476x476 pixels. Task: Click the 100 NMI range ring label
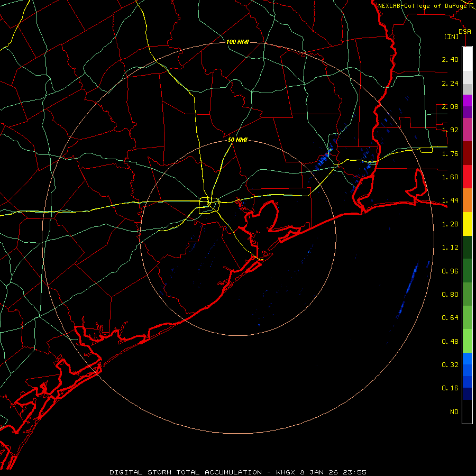[237, 42]
